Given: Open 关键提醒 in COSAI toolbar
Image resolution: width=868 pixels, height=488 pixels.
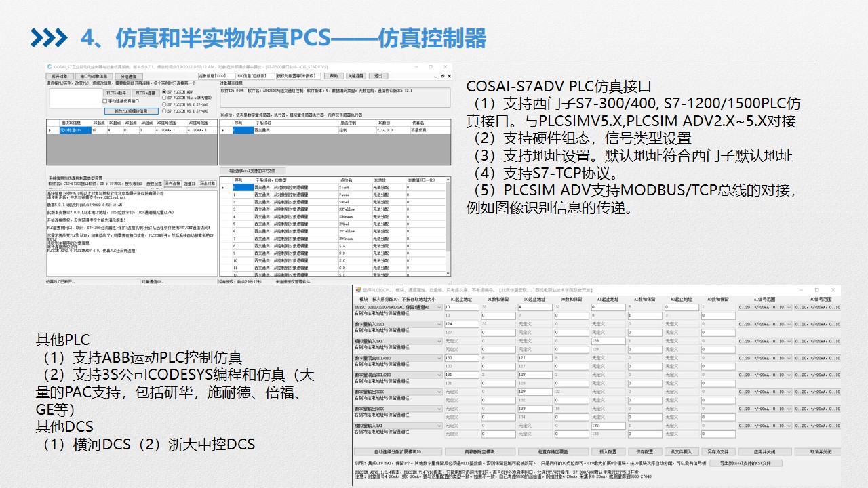Looking at the screenshot, I should click(x=356, y=76).
